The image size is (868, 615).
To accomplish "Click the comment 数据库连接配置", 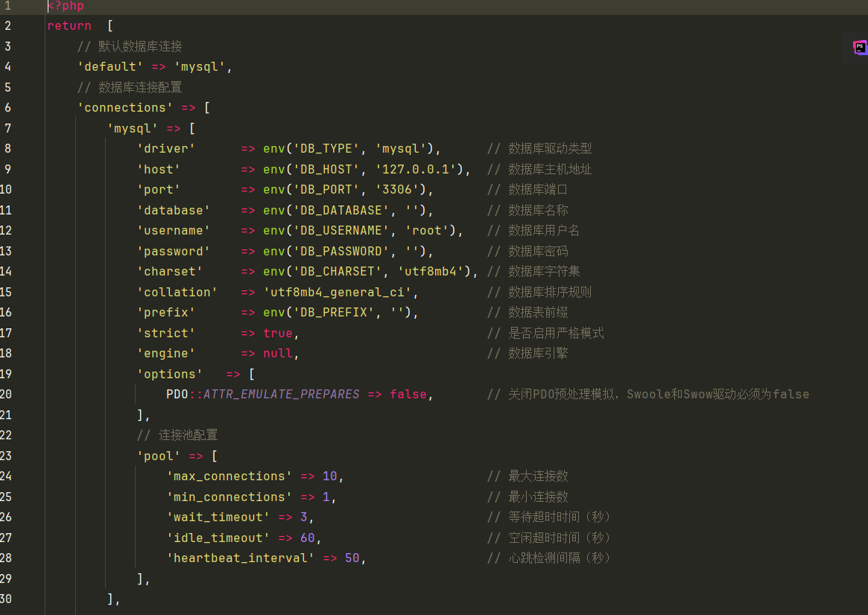I will (130, 87).
